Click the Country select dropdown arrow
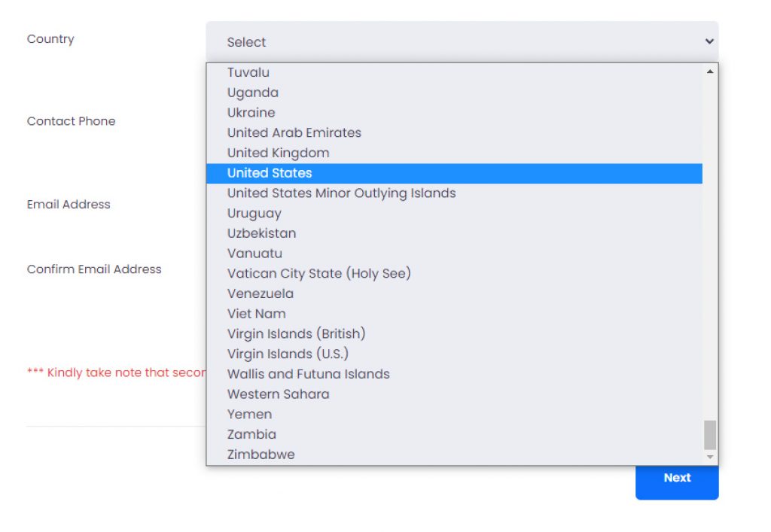The height and width of the screenshot is (532, 771). click(709, 42)
